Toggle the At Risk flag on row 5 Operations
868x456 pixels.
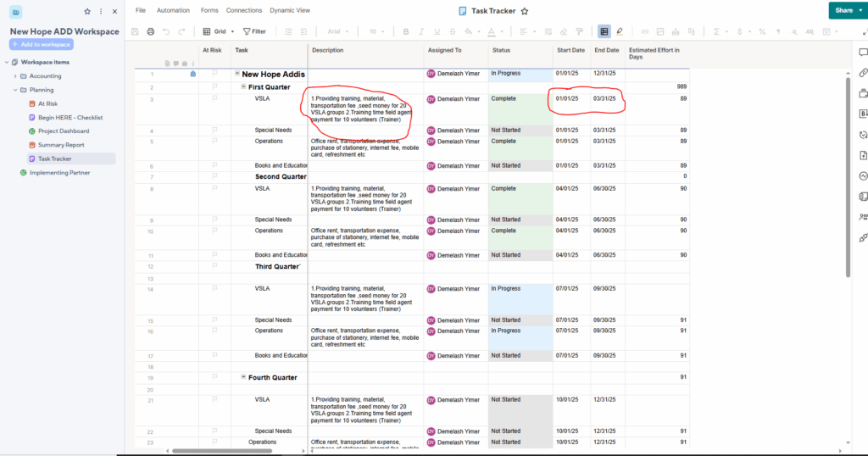point(214,142)
